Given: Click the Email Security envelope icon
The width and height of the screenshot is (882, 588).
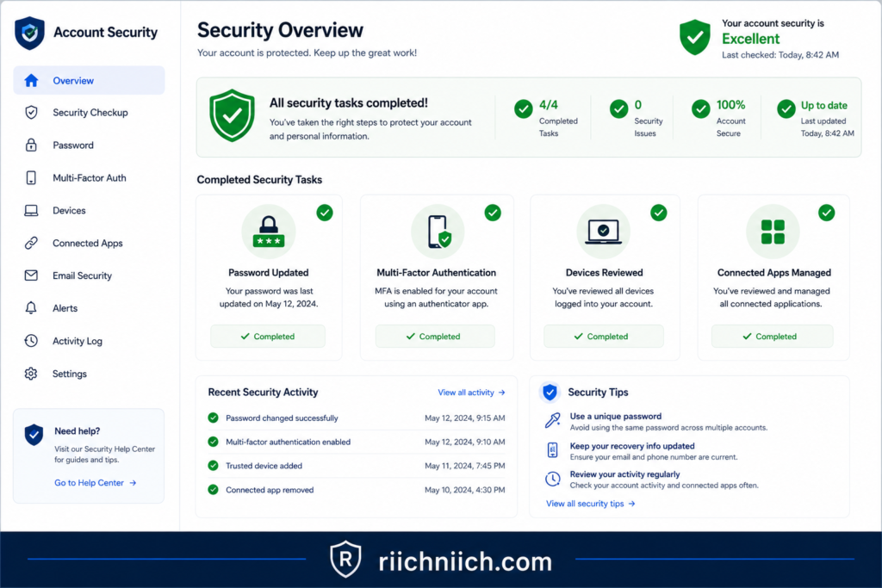Looking at the screenshot, I should tap(32, 275).
